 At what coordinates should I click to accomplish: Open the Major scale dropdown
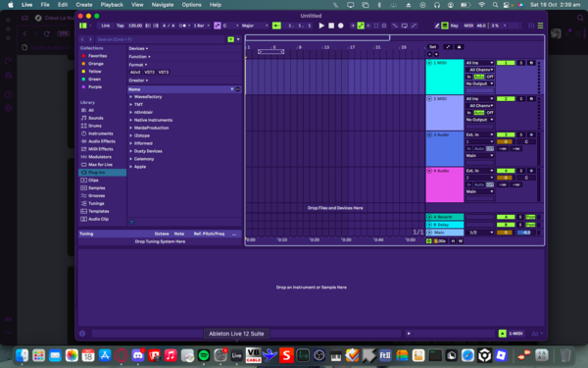(x=255, y=26)
